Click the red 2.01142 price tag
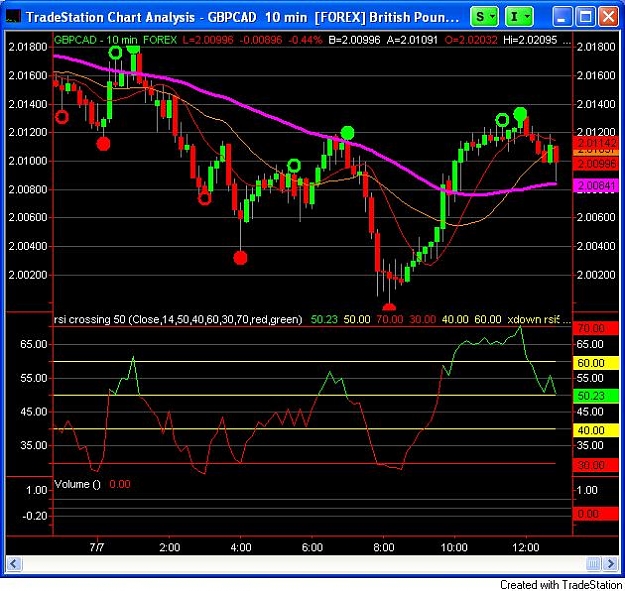The width and height of the screenshot is (625, 591). tap(596, 143)
